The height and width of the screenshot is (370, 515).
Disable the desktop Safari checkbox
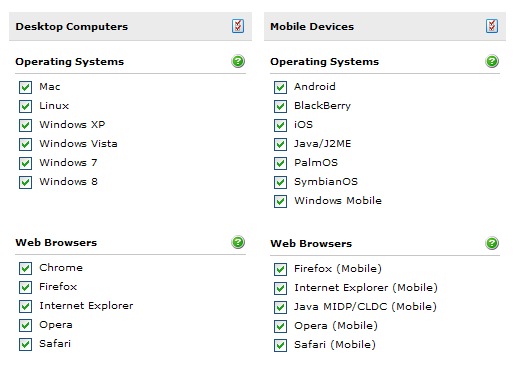pyautogui.click(x=25, y=344)
